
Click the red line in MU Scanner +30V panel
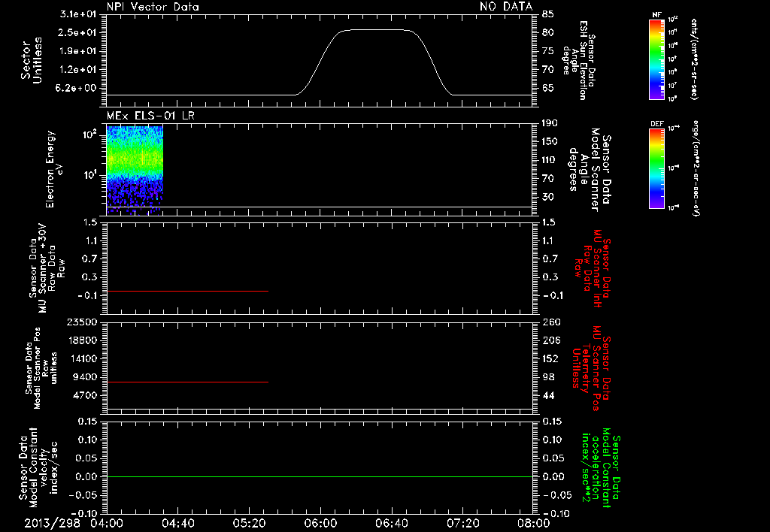pos(187,291)
